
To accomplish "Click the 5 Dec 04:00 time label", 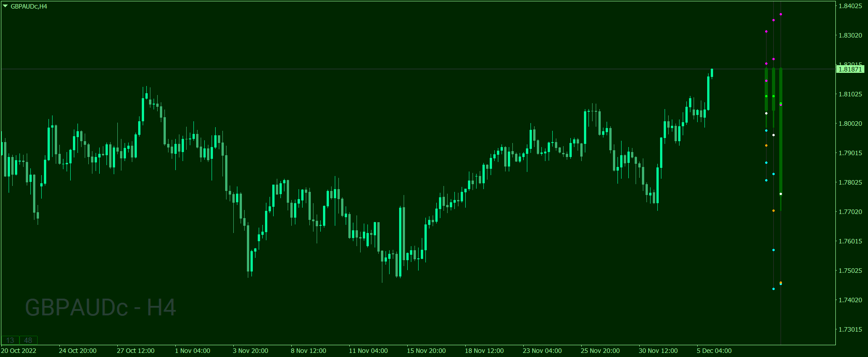I will click(714, 351).
